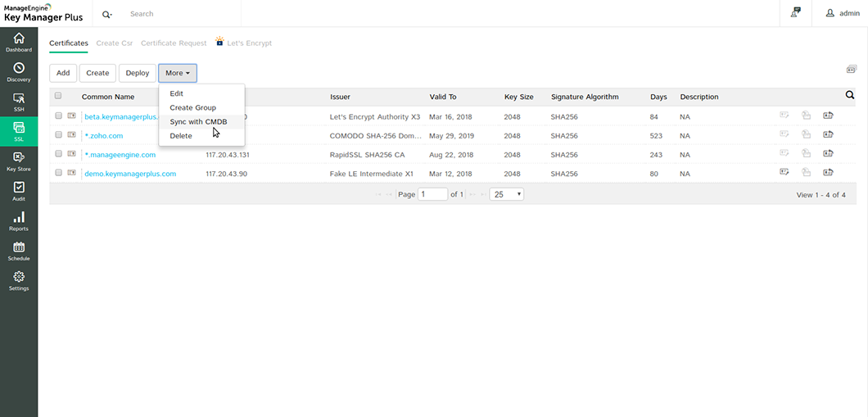Viewport: 868px width, 417px height.
Task: Click the certificate history icon on the *.zoho.com row
Action: pos(807,134)
